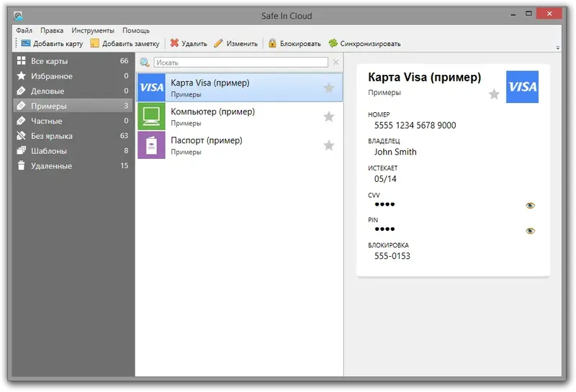Click the Частные label tag icon
This screenshot has width=576, height=392.
[22, 121]
